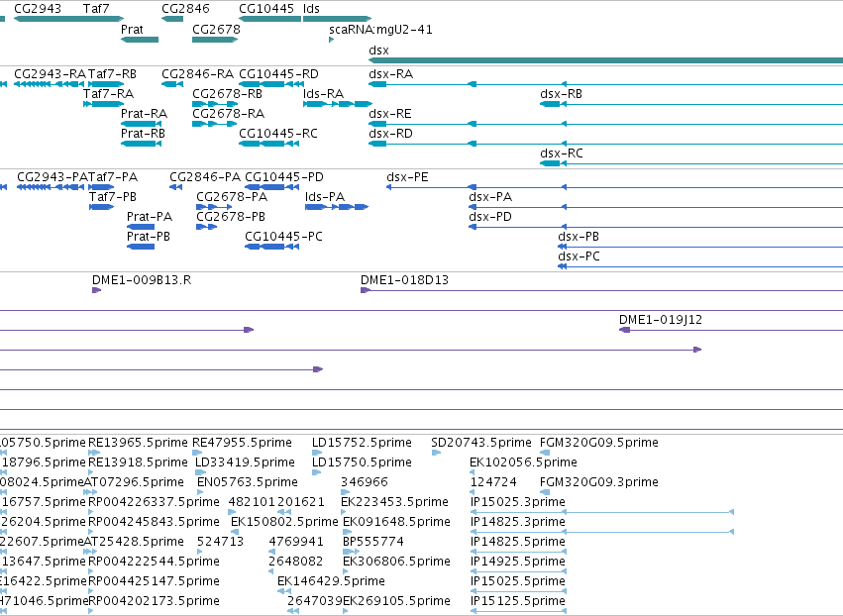
Task: Select the DME1-009B13.R clone
Action: coord(97,290)
